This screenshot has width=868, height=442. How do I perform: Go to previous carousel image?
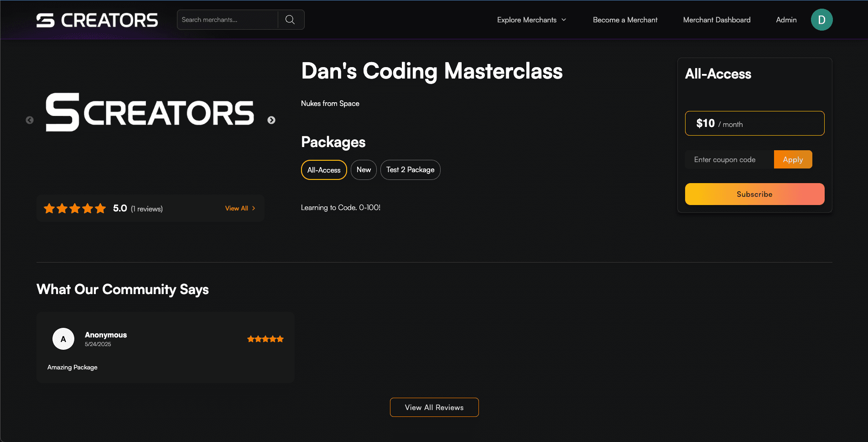pyautogui.click(x=30, y=120)
